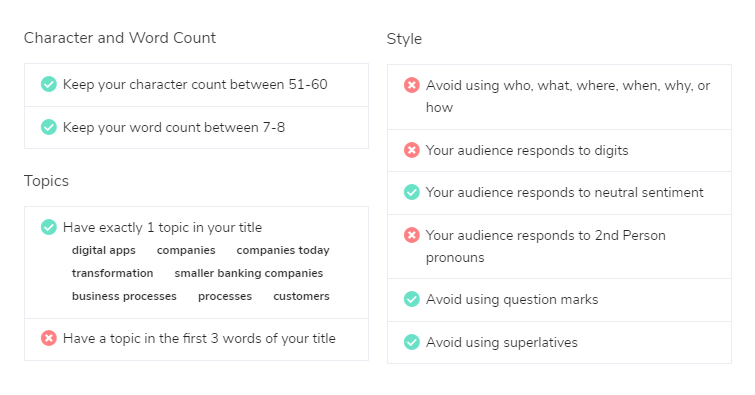Viewport: 755px width, 395px height.
Task: Click the green check beside neutral sentiment
Action: click(x=412, y=192)
